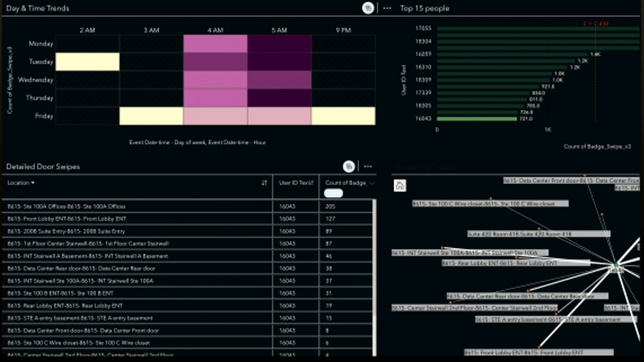Select the 'Ste 100A Offices' table row

click(187, 206)
